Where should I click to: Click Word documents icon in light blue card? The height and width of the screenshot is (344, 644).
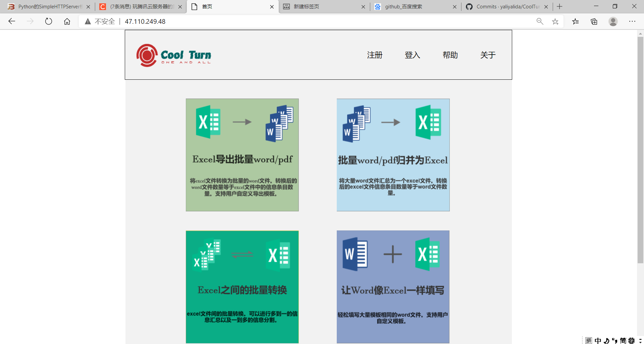[357, 124]
